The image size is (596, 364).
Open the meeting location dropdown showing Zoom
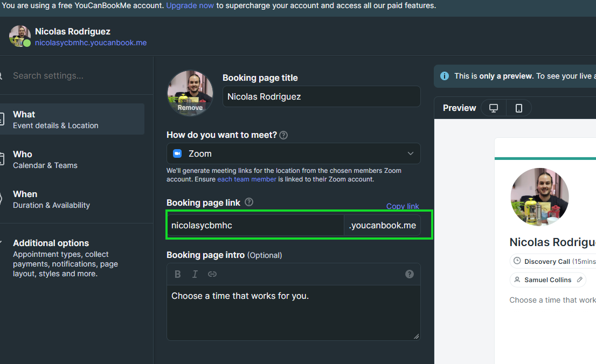[294, 153]
